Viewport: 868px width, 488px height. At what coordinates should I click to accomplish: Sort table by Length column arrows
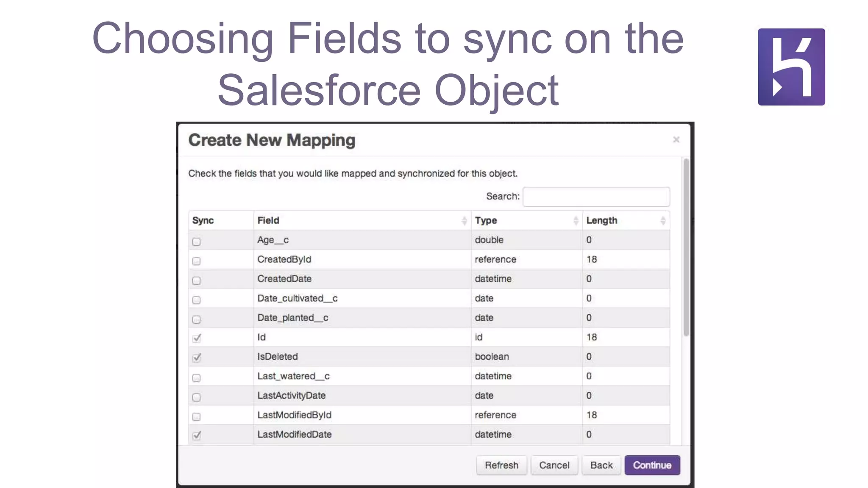[x=663, y=220]
